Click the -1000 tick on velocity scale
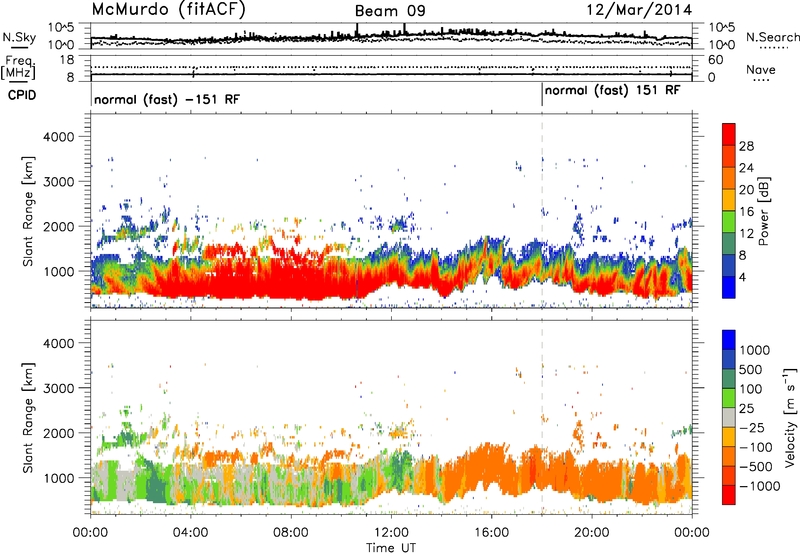 pyautogui.click(x=759, y=486)
